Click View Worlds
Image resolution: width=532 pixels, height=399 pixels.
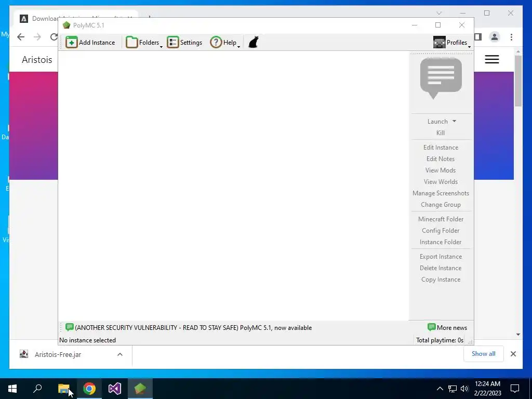point(441,182)
